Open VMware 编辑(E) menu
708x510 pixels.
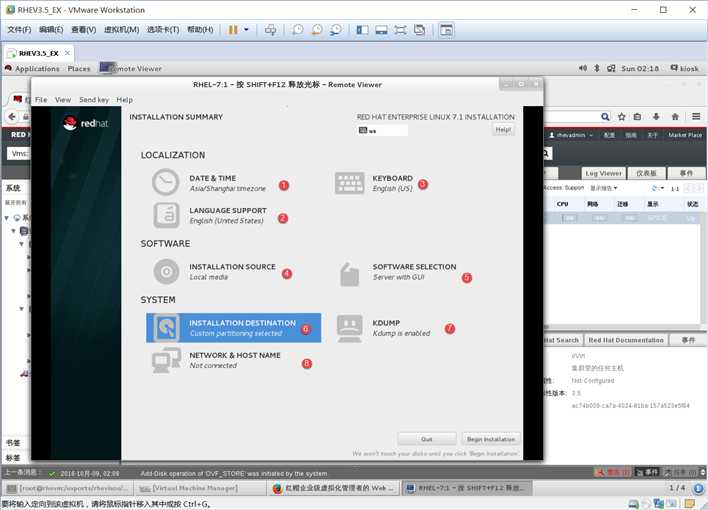pyautogui.click(x=51, y=30)
